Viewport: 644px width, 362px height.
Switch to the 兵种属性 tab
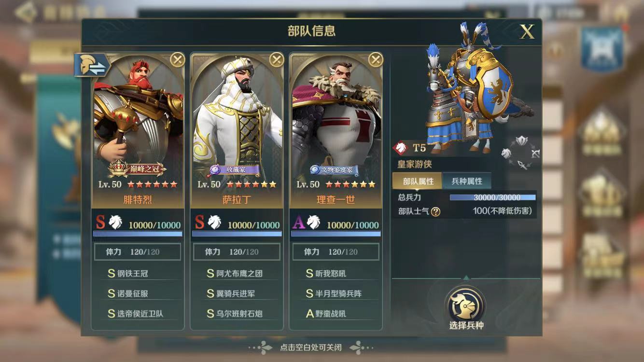click(x=467, y=181)
